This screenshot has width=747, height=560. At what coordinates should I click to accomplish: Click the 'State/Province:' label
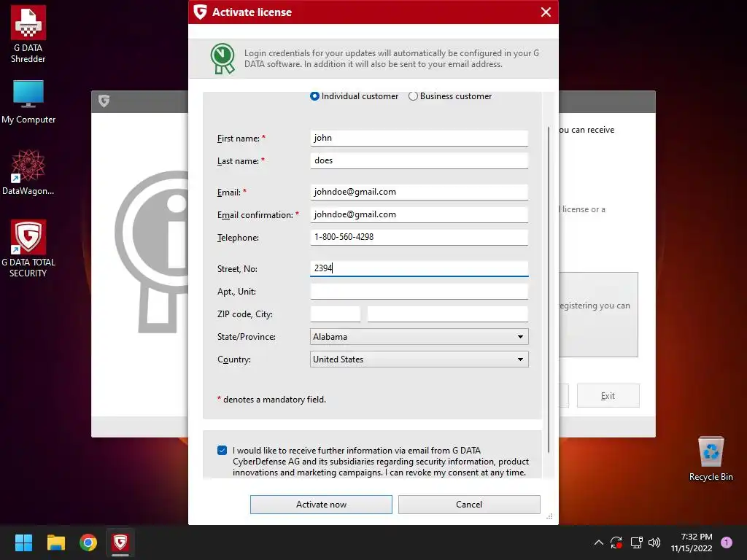pyautogui.click(x=247, y=337)
